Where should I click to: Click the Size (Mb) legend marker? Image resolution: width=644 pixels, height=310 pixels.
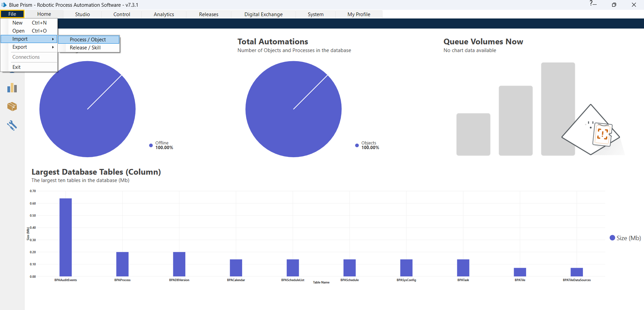coord(612,238)
